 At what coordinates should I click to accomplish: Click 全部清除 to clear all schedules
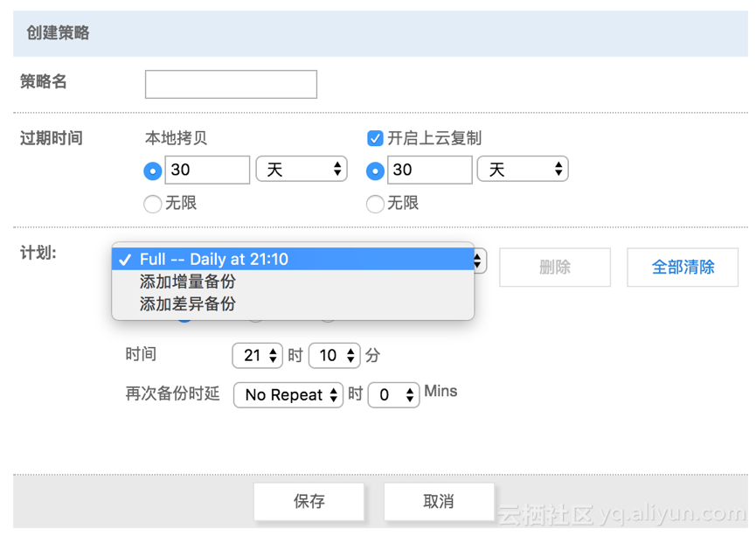click(682, 268)
